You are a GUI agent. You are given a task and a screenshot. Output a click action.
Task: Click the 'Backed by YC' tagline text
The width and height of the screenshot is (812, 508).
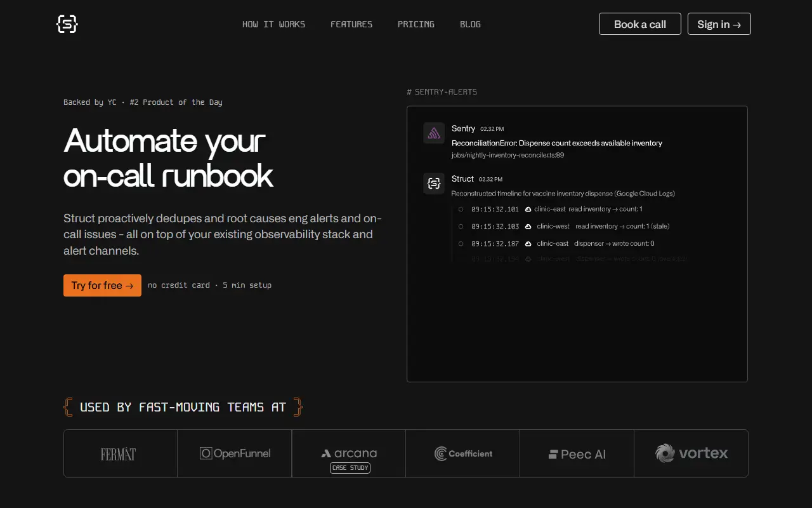pos(143,102)
